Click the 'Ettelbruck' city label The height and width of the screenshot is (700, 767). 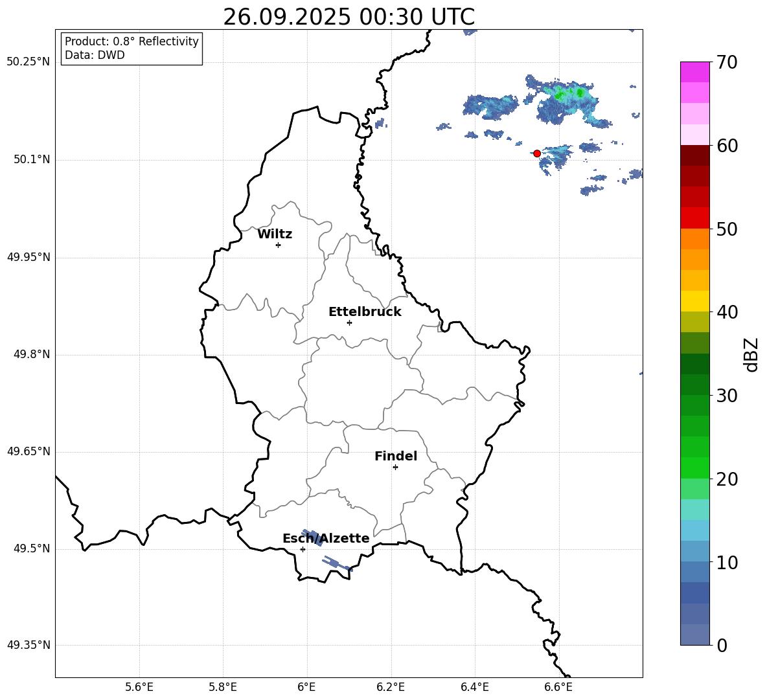click(x=365, y=312)
